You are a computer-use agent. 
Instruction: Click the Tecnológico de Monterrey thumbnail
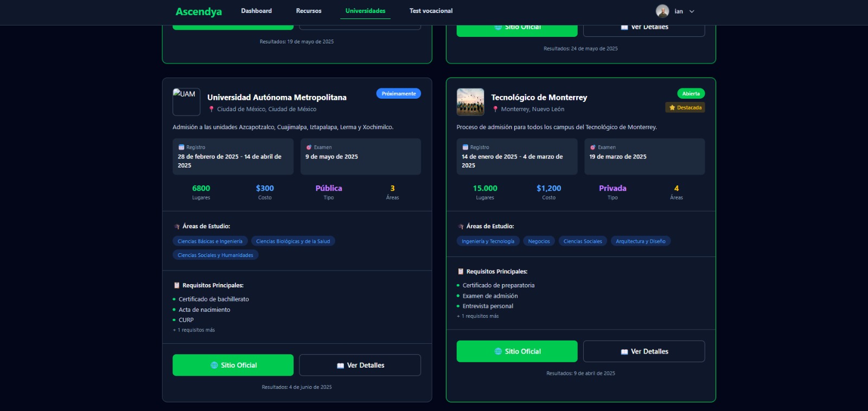click(x=470, y=102)
